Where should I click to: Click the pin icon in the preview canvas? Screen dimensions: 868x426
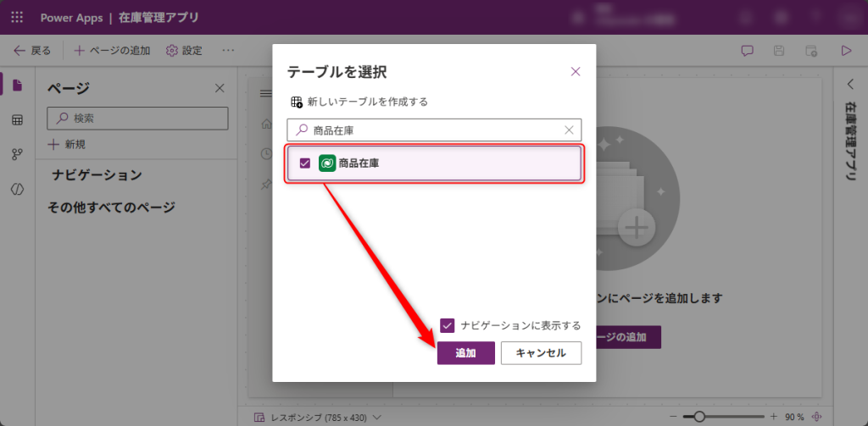click(265, 185)
